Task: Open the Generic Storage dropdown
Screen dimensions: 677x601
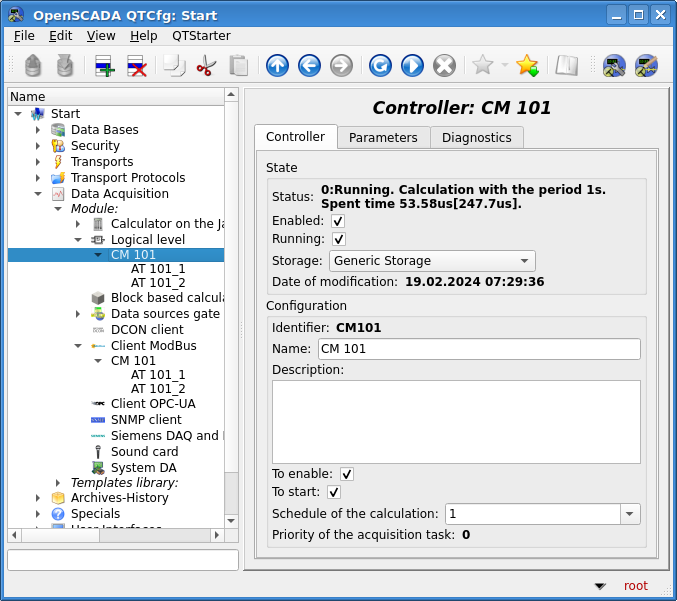Action: click(x=431, y=261)
